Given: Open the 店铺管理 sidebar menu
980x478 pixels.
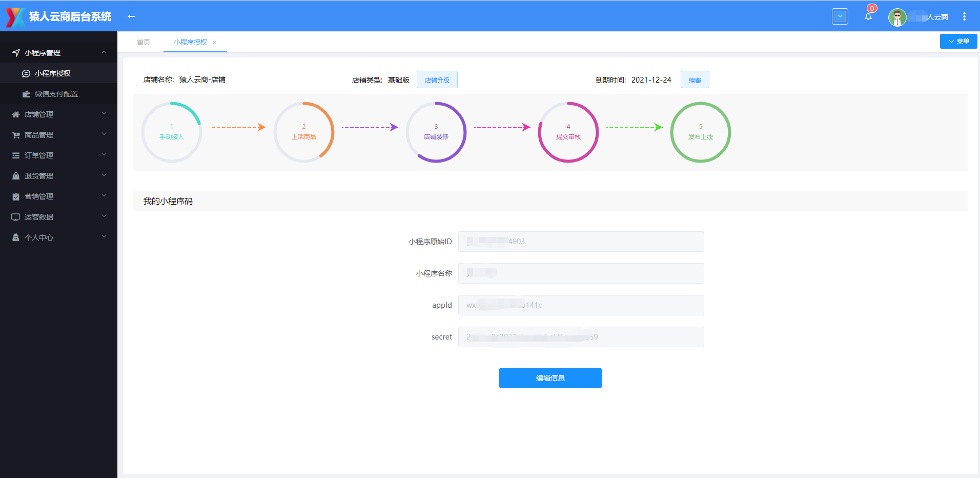Looking at the screenshot, I should 58,114.
